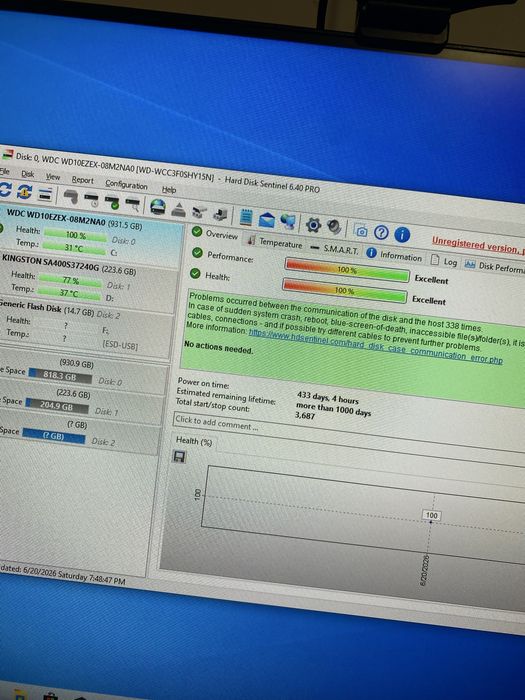Viewport: 525px width, 700px height.
Task: Click the 818.3 GB free space bar
Action: point(60,376)
